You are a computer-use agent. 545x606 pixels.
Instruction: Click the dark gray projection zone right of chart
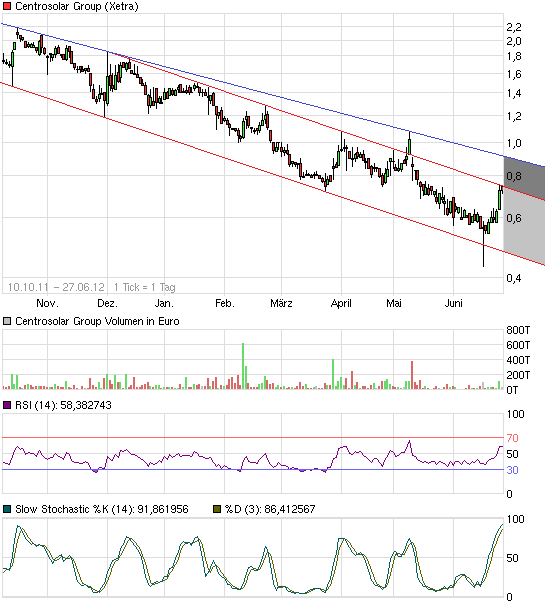click(524, 178)
